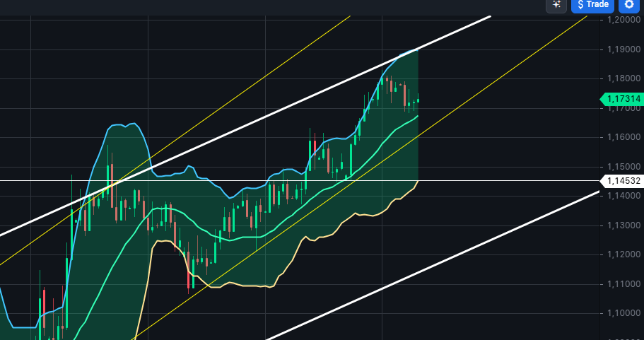This screenshot has width=644, height=340.
Task: Select the current price tag 1,17314
Action: 621,99
